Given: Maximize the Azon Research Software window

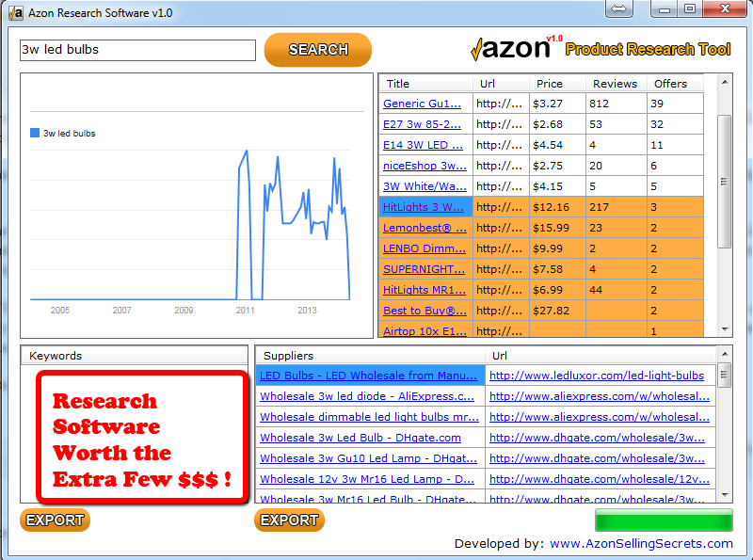Looking at the screenshot, I should pyautogui.click(x=690, y=8).
